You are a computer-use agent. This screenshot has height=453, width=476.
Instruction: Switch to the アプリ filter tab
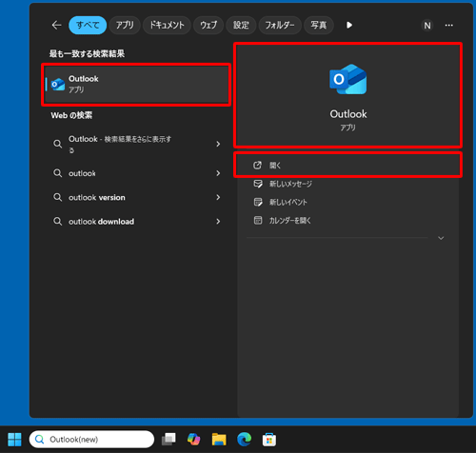pyautogui.click(x=125, y=25)
